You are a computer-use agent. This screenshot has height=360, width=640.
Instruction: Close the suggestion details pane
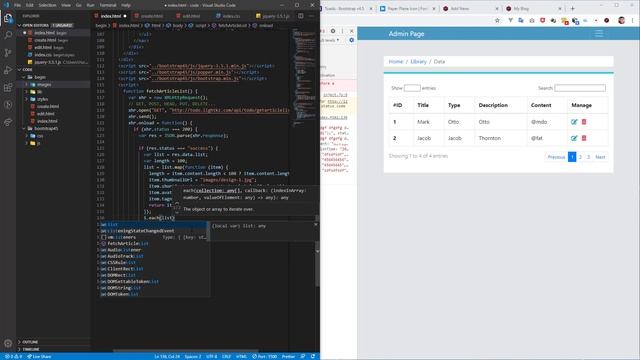point(316,224)
